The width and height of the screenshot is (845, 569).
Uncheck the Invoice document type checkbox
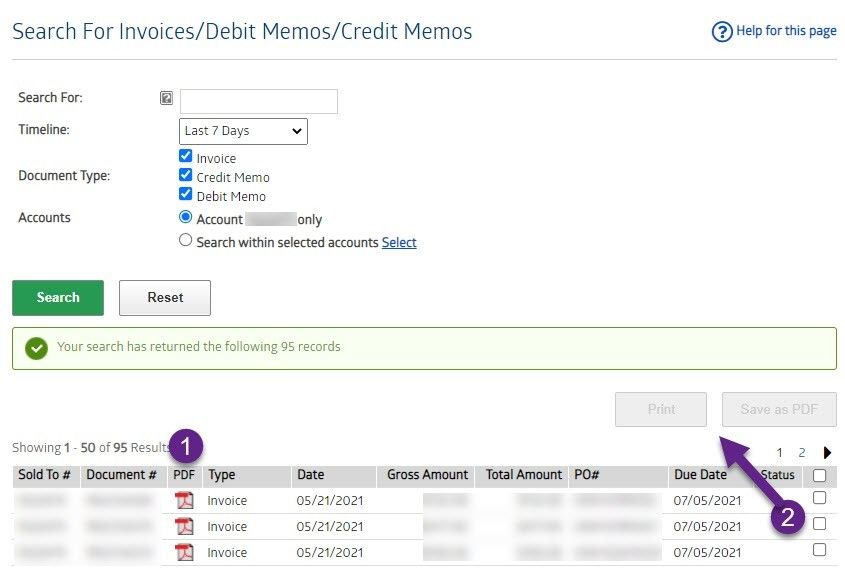[185, 157]
